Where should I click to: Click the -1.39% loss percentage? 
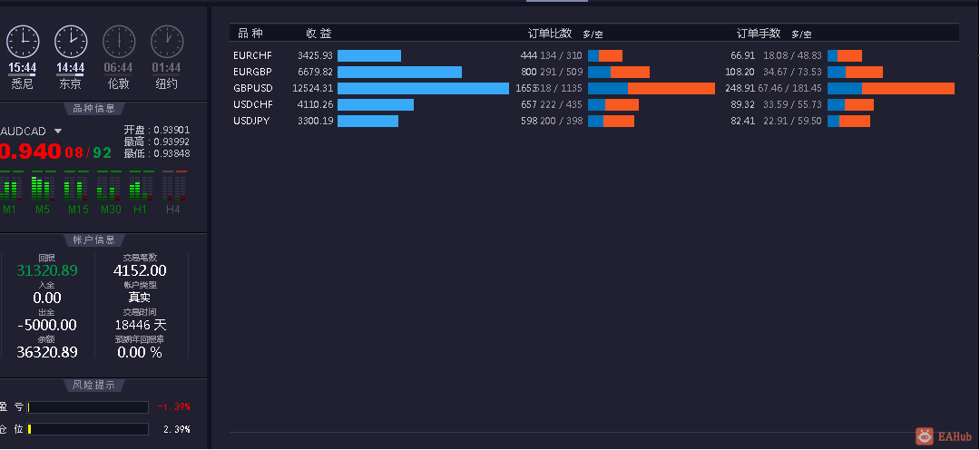point(173,406)
